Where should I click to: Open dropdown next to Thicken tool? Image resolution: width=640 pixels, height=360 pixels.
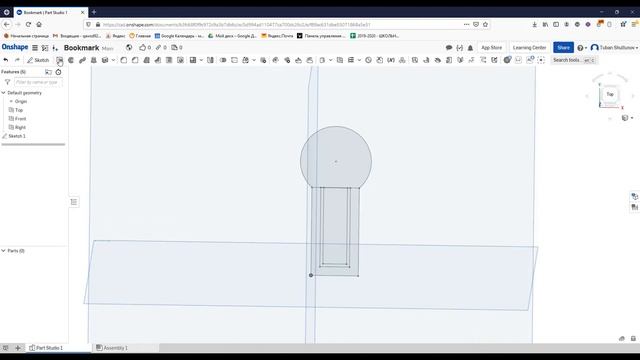point(113,60)
